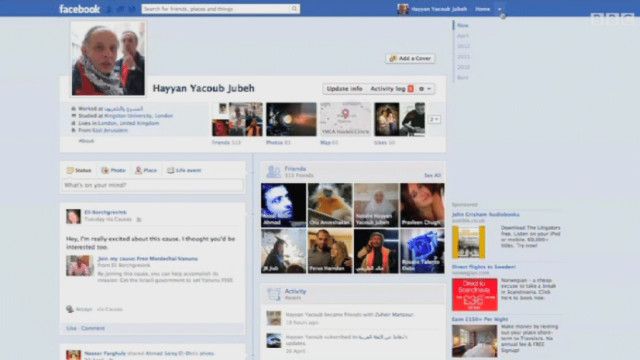Image resolution: width=640 pixels, height=360 pixels.
Task: Click the Add a Cover button
Action: (410, 58)
